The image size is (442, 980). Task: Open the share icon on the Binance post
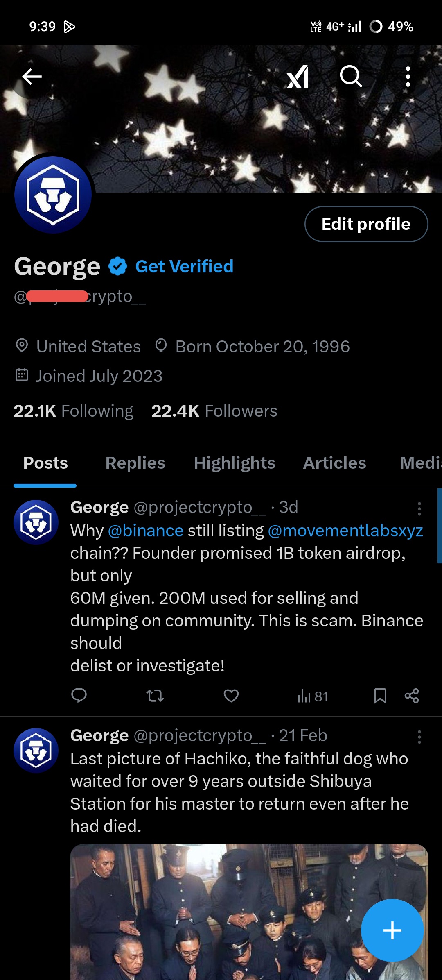tap(411, 695)
